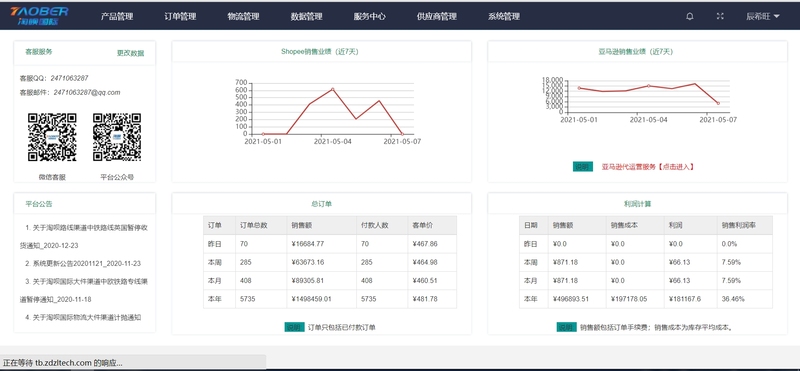800x371 pixels.
Task: Click the 利润计算 panel heading
Action: pyautogui.click(x=637, y=204)
